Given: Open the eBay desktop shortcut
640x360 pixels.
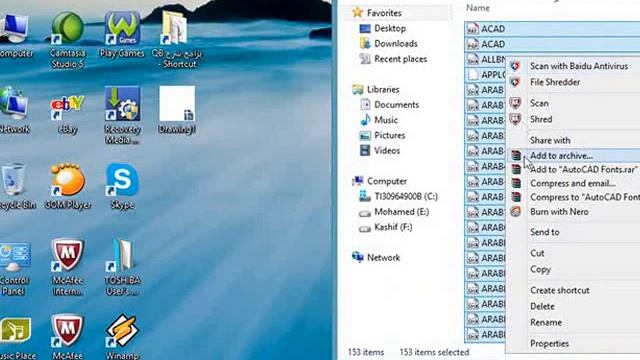Looking at the screenshot, I should (x=68, y=114).
